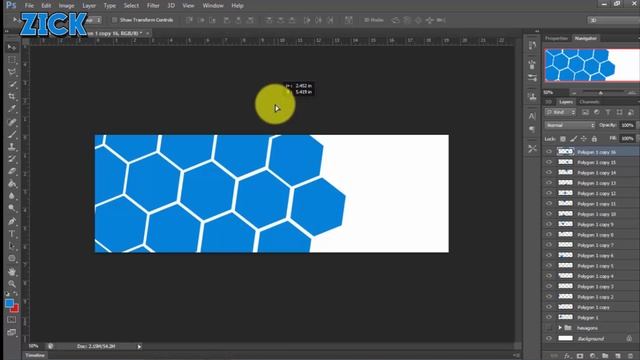Click the Lock position icon
The height and width of the screenshot is (360, 640).
pyautogui.click(x=584, y=139)
